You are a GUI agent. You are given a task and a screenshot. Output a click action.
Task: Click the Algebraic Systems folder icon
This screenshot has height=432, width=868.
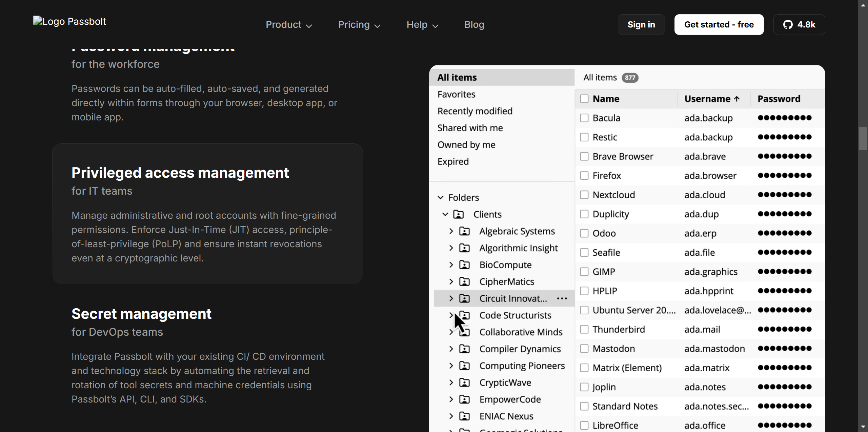[464, 231]
